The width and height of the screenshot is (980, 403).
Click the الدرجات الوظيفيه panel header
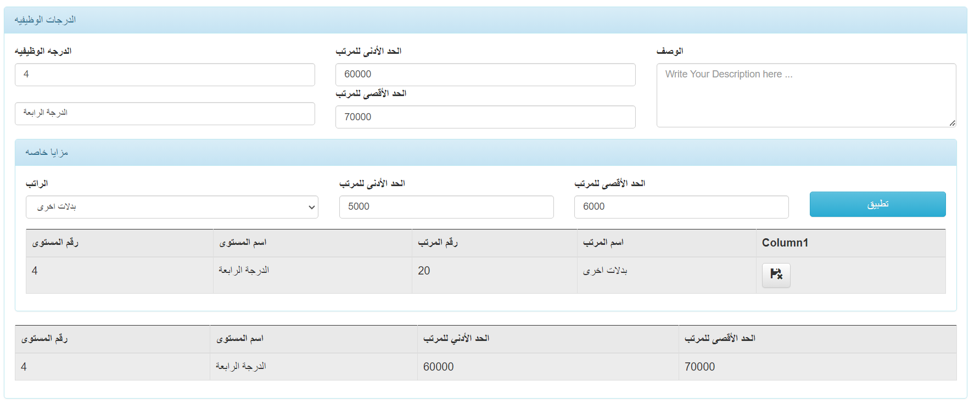tap(45, 20)
